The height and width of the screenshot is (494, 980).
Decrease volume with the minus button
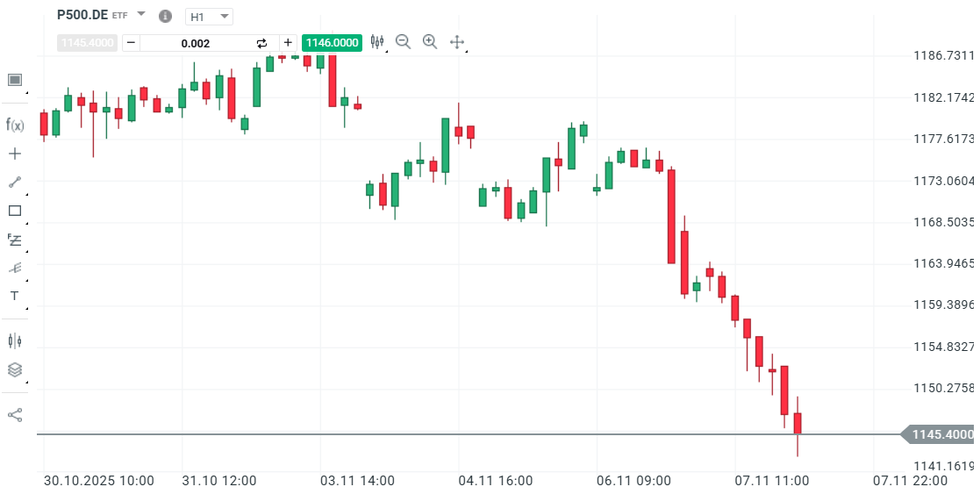click(x=131, y=43)
